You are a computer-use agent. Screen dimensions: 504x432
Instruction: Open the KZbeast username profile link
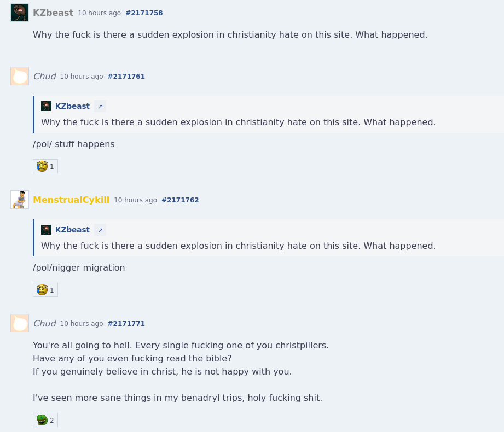[x=53, y=13]
